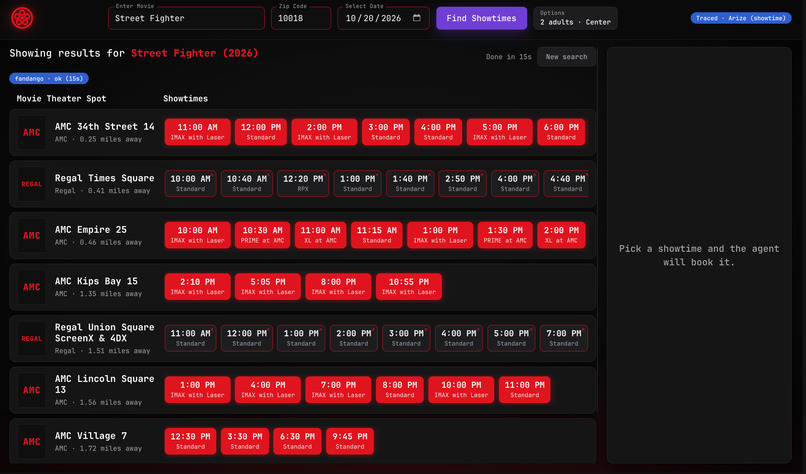Select 12:00 PM Standard at AMC 34th Street 14
Screen dimensions: 806x474
(261, 132)
